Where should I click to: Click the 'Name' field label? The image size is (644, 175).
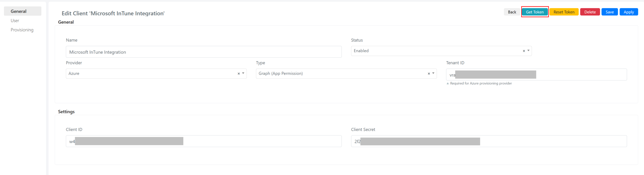click(72, 40)
